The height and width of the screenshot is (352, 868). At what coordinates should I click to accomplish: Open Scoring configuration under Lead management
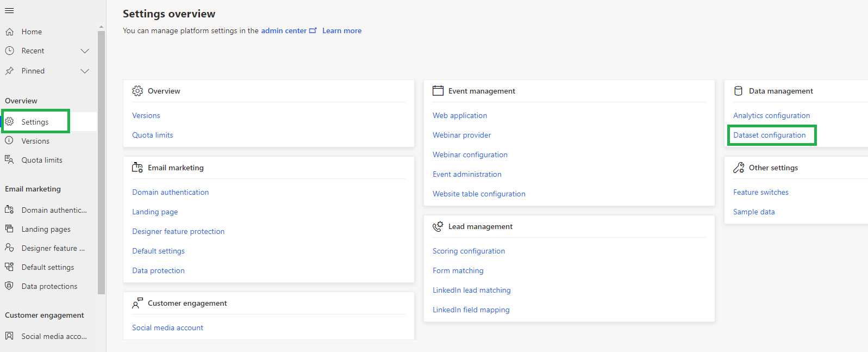pyautogui.click(x=469, y=251)
